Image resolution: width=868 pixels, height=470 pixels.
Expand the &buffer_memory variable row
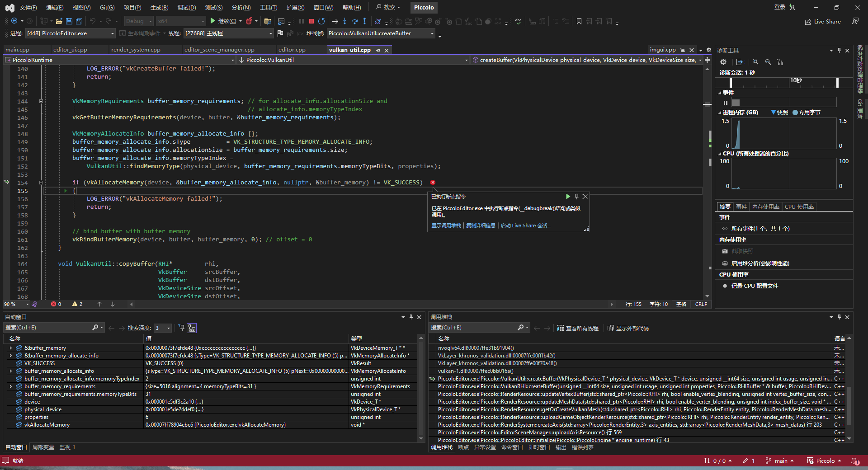[x=11, y=348]
